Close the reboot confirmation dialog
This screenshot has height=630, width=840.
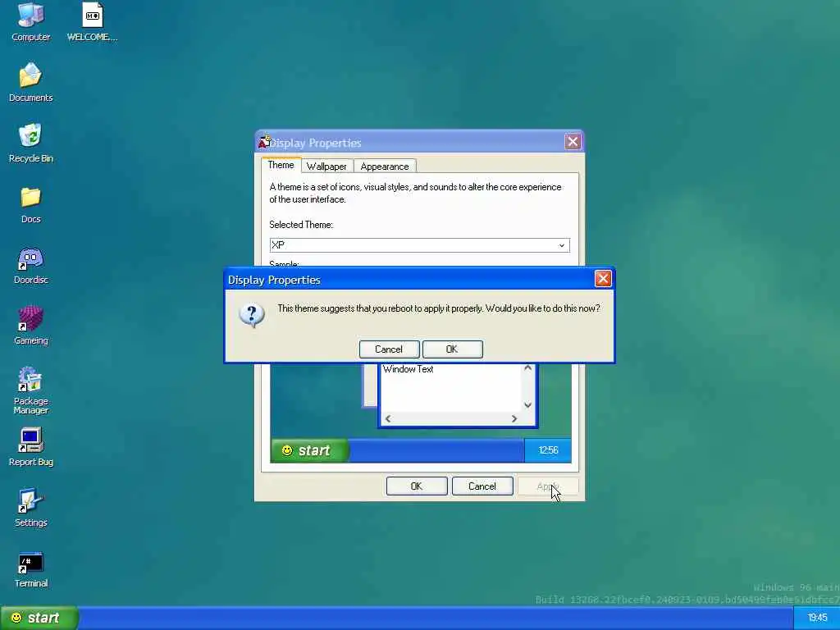603,279
